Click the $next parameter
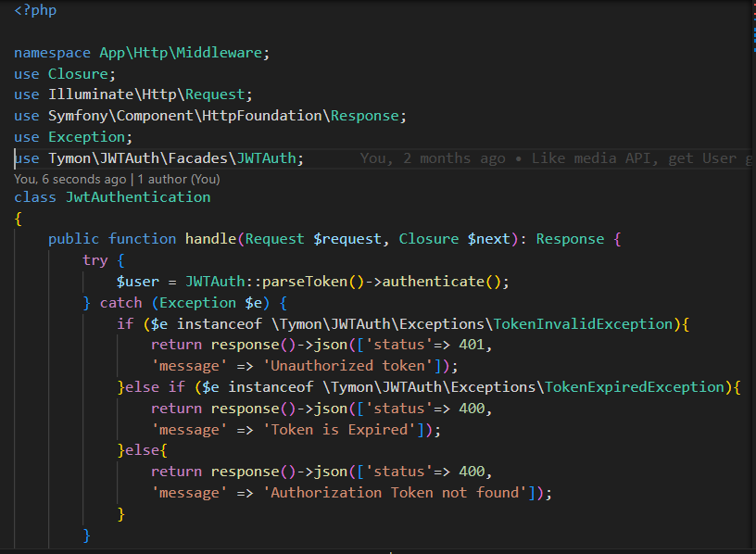The height and width of the screenshot is (554, 756). [488, 239]
